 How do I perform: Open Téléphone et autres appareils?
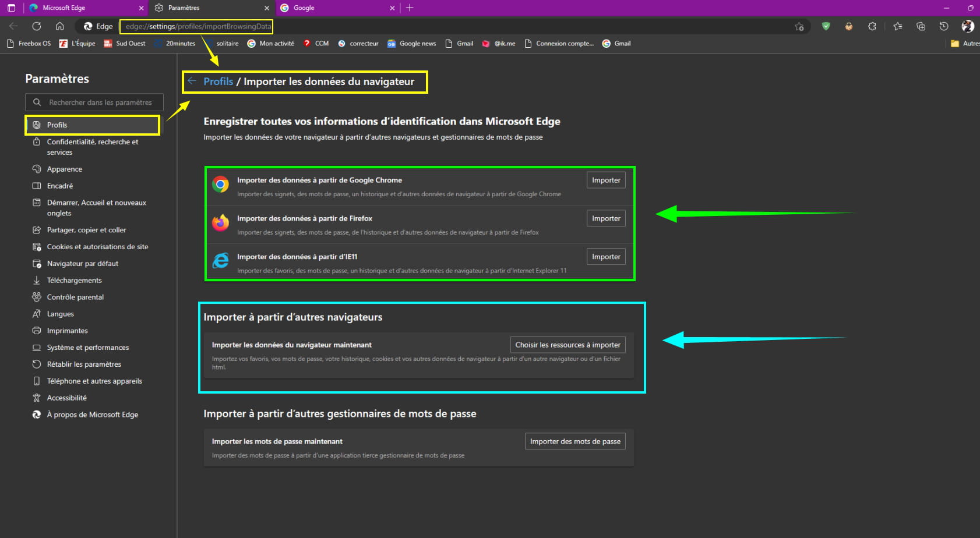pyautogui.click(x=93, y=381)
